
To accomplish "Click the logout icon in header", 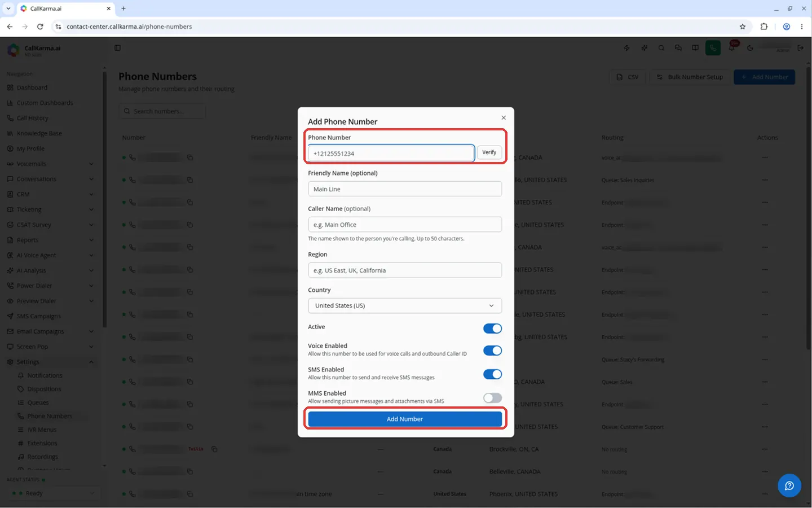I will pos(800,48).
